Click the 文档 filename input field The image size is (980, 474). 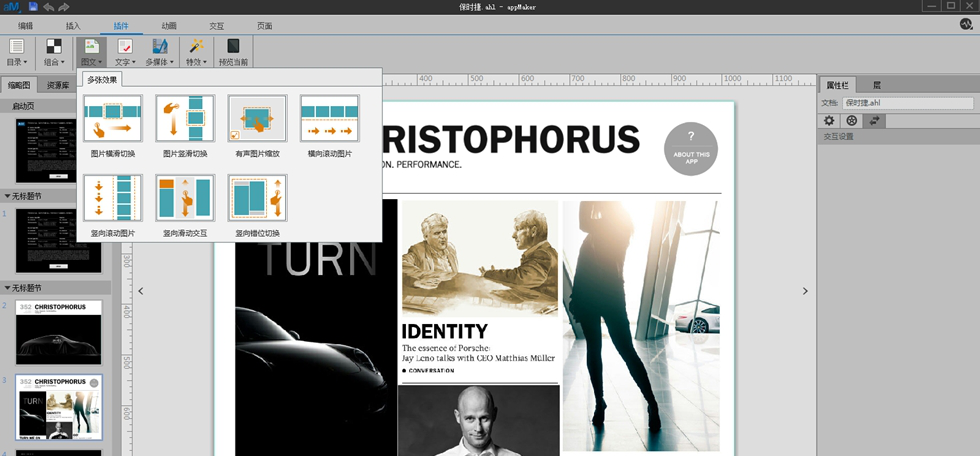[907, 103]
